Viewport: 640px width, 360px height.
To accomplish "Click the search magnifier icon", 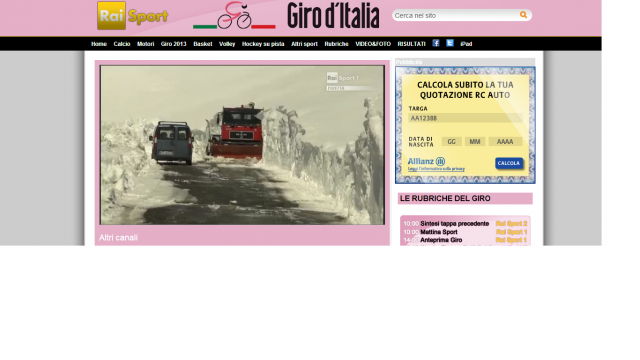I will click(x=523, y=15).
